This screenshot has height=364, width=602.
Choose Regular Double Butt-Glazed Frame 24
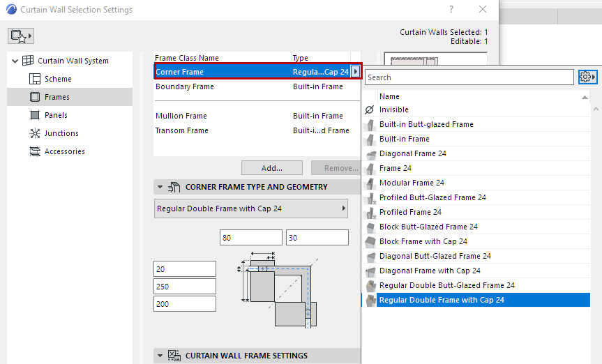click(476, 285)
